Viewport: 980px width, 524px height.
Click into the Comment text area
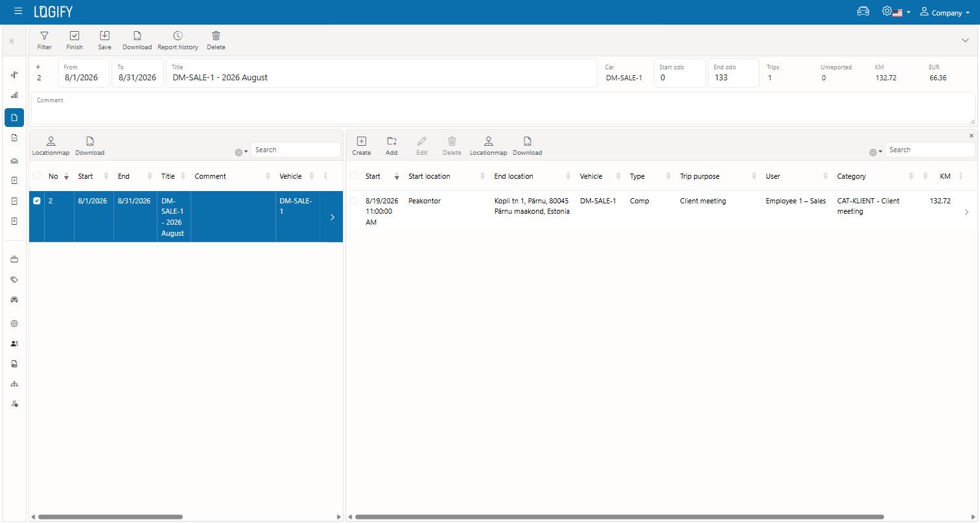click(503, 108)
